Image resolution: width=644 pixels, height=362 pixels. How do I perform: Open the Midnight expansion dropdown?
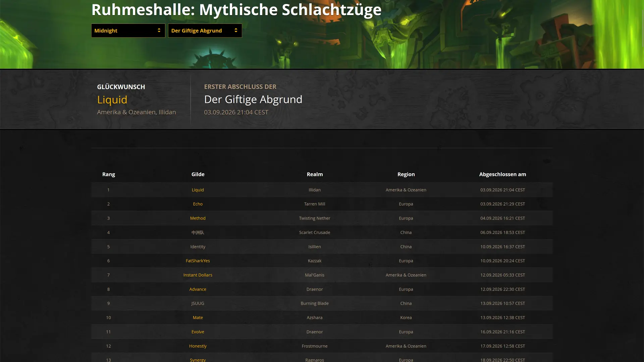coord(128,31)
